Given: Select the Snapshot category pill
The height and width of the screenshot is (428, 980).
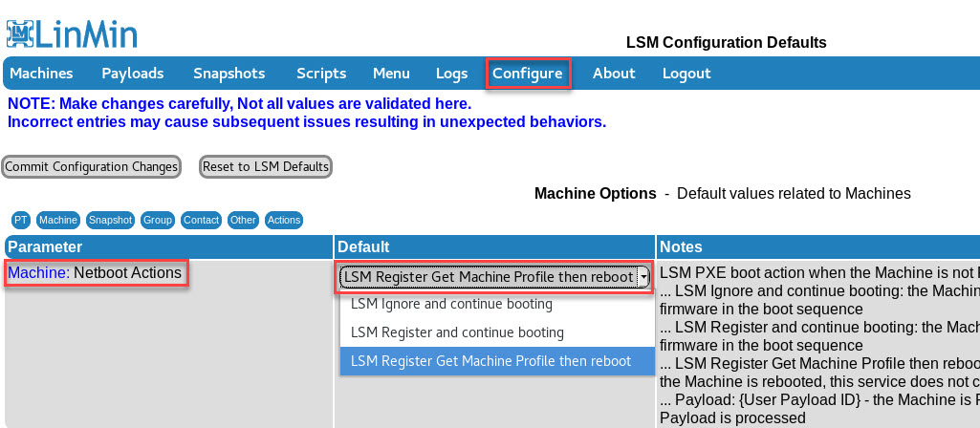Looking at the screenshot, I should point(109,220).
